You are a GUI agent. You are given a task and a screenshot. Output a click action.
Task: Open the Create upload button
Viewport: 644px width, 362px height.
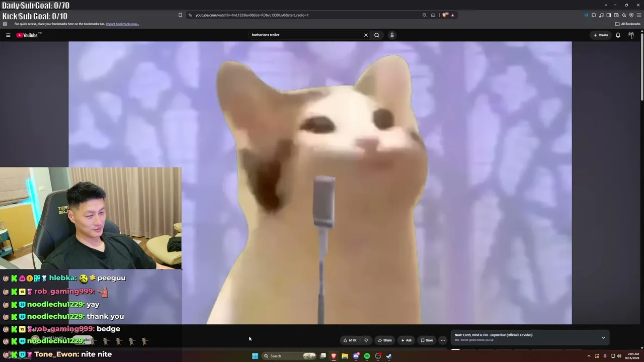(x=601, y=35)
